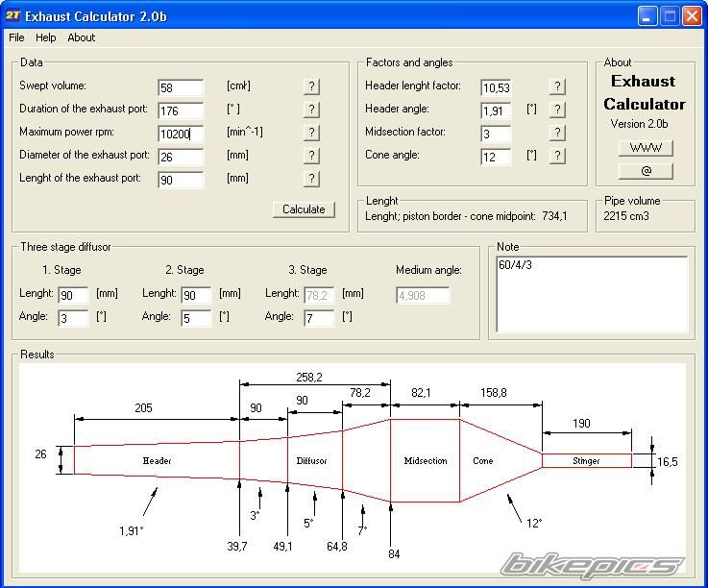Click the Stinger label in diagram
The image size is (708, 588).
(x=586, y=460)
